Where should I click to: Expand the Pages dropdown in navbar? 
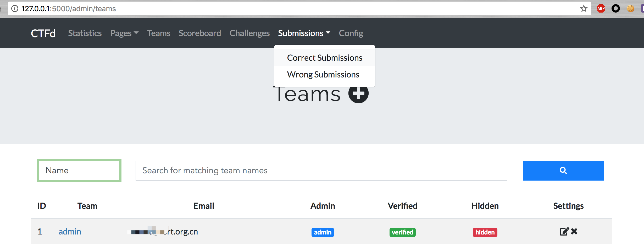[x=124, y=33]
